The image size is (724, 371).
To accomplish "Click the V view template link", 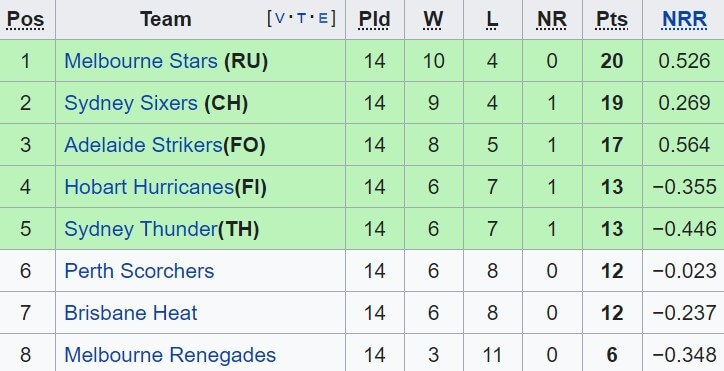I will pos(280,18).
